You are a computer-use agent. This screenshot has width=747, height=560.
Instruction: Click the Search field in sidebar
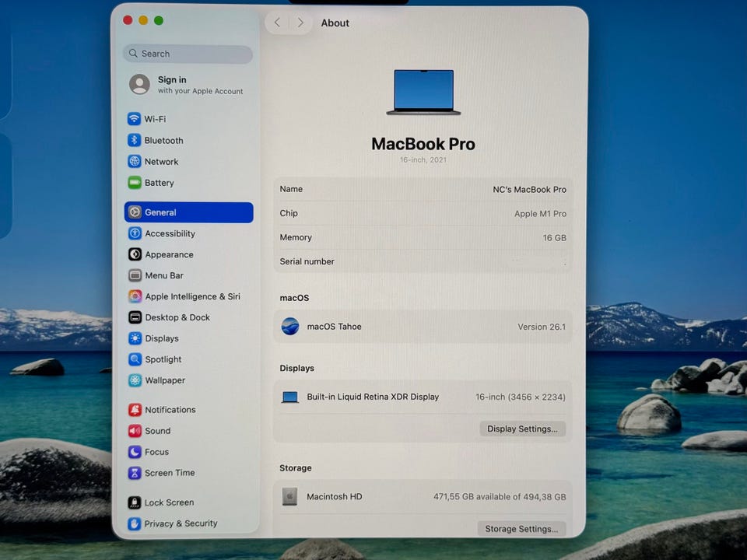coord(188,54)
